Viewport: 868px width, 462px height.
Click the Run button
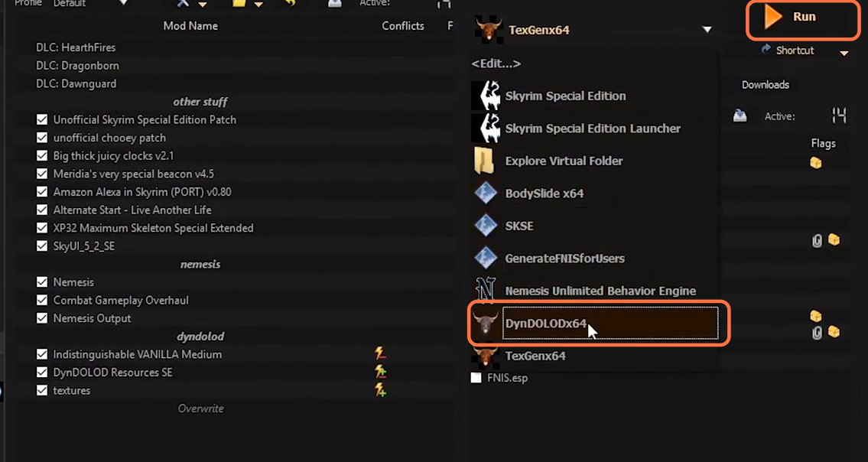[803, 19]
